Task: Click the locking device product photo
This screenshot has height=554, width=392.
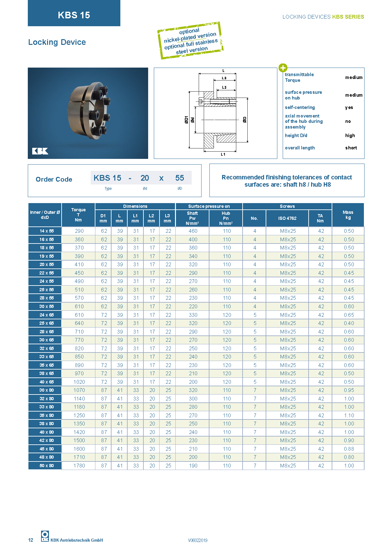Action: coord(88,113)
